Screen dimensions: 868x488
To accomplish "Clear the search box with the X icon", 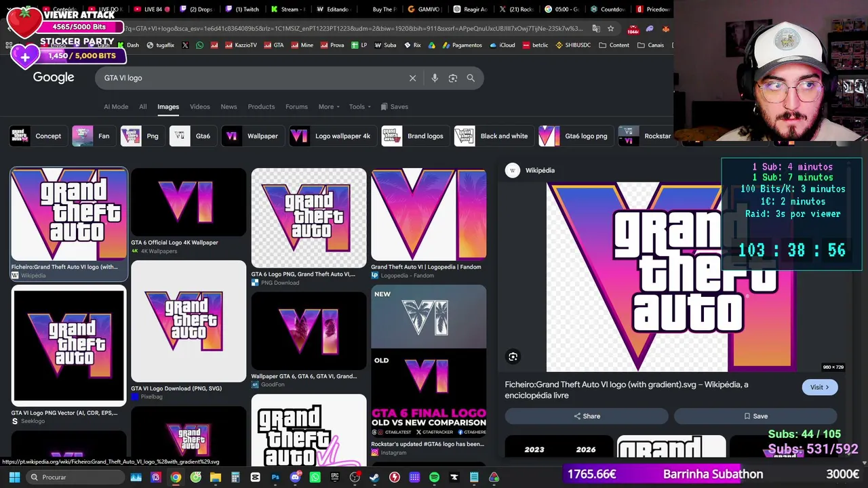I will [x=412, y=78].
